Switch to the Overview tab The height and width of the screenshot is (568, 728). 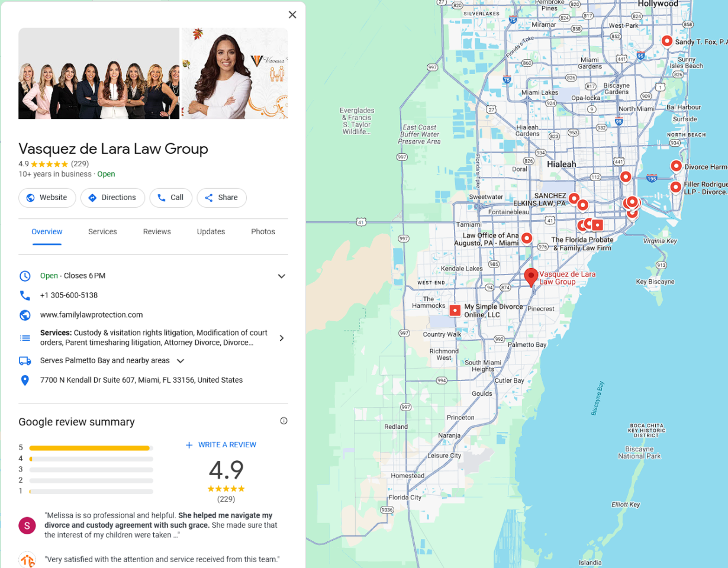47,231
